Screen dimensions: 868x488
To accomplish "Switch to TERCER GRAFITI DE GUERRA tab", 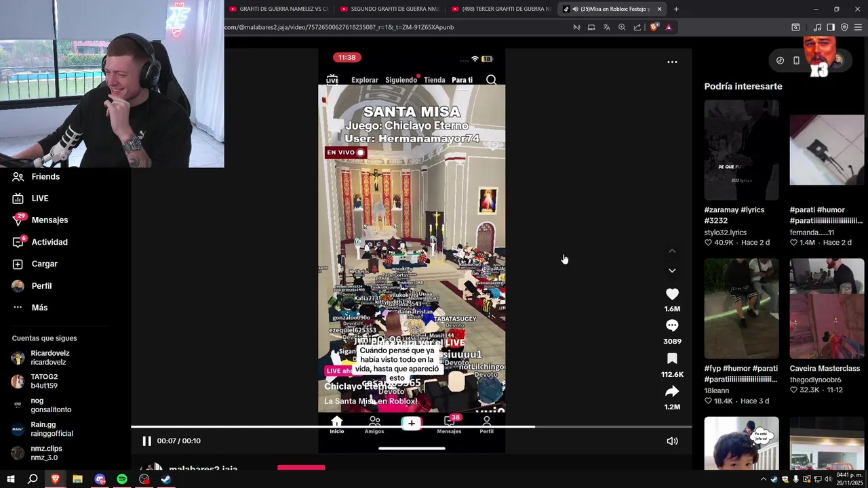I will (x=502, y=9).
